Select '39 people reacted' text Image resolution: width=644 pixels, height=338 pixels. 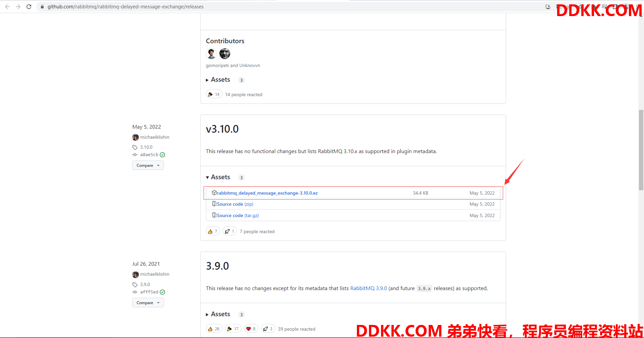tap(297, 329)
